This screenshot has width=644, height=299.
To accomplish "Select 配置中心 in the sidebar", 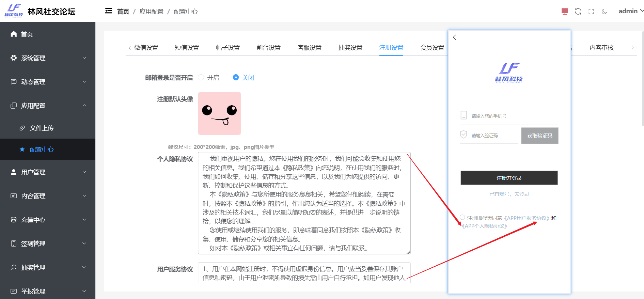I will click(x=48, y=149).
